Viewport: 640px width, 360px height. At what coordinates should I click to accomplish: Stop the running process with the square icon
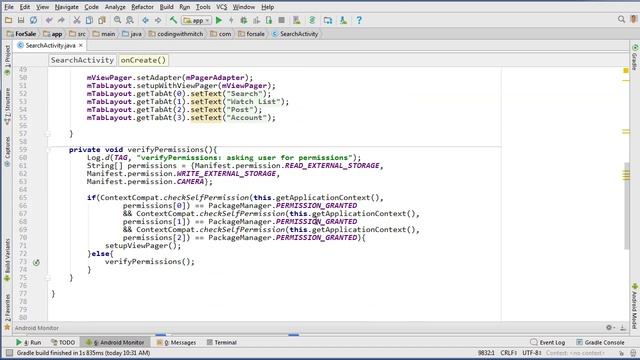point(281,20)
